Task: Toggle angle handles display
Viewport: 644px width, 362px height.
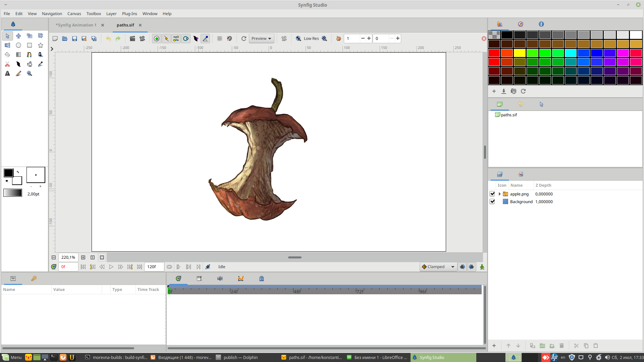Action: click(205, 39)
